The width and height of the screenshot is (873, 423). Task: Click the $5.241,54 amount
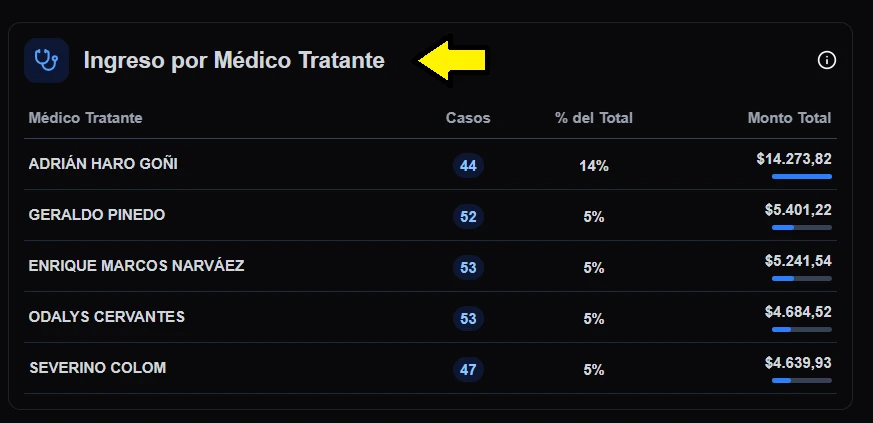tap(798, 260)
